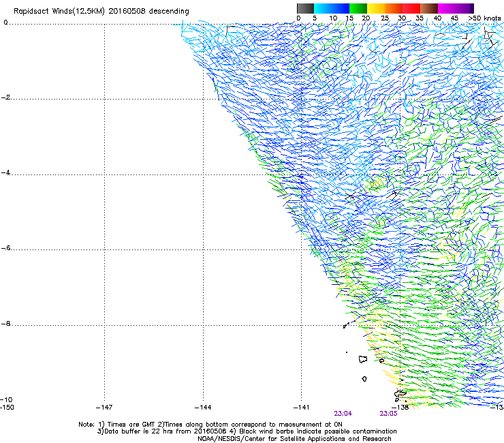Click the '-147' longitude axis label
The height and width of the screenshot is (443, 504).
(x=104, y=408)
